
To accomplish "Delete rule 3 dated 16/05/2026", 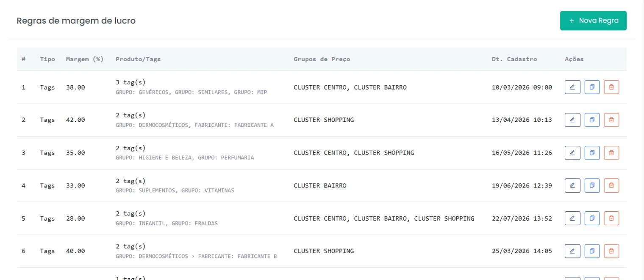I will (611, 152).
